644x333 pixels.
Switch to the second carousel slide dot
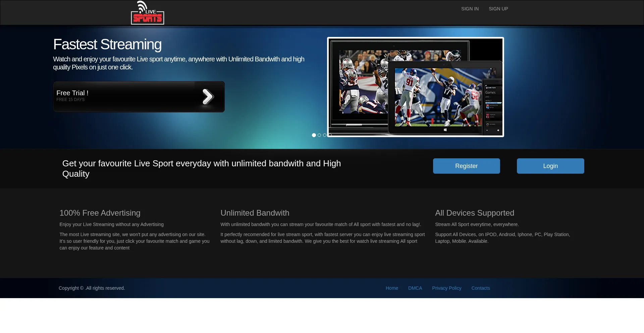click(x=319, y=135)
